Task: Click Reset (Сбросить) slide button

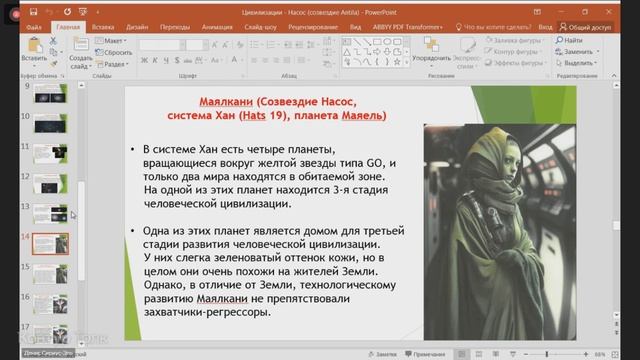Action: tap(113, 52)
